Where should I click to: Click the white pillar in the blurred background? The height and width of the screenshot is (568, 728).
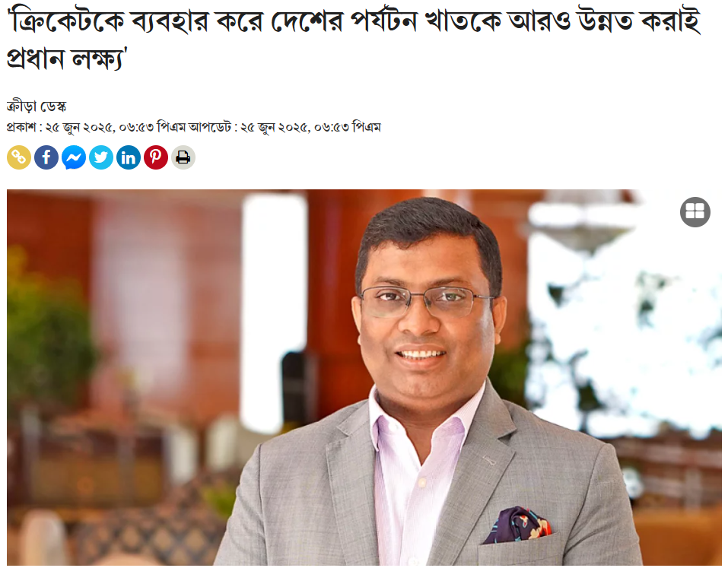275,312
